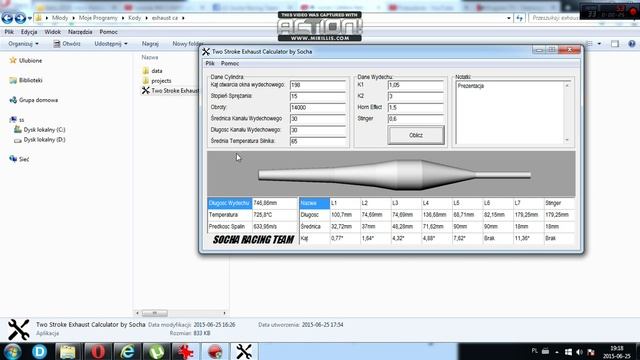Viewport: 640px width, 360px height.
Task: Select Dysk lokalny (C:)
Action: tap(40, 130)
